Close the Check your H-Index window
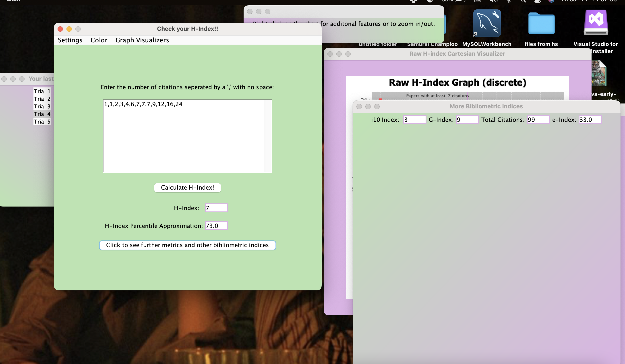 pos(60,29)
